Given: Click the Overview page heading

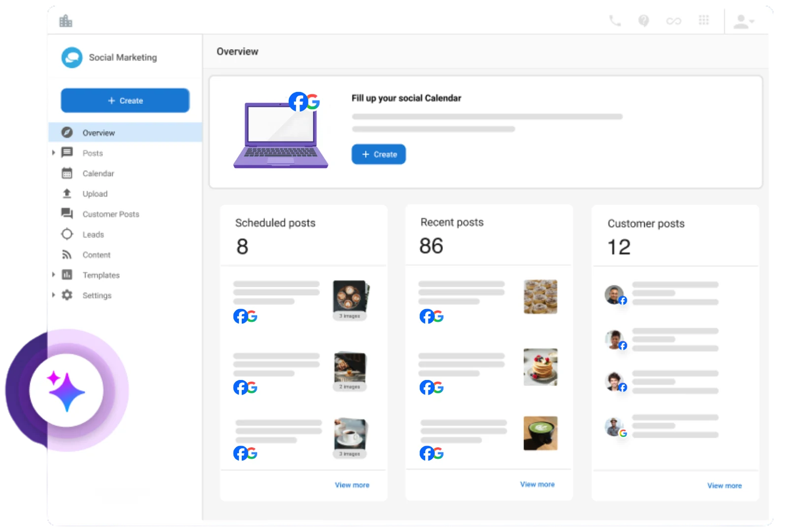Looking at the screenshot, I should [x=237, y=52].
